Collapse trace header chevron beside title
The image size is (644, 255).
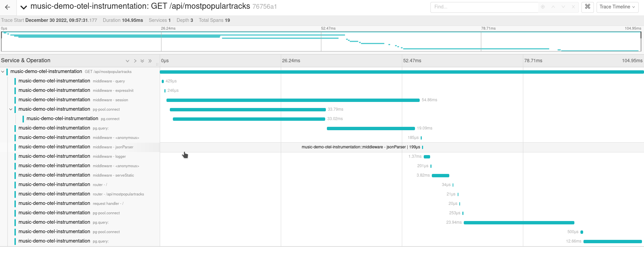pyautogui.click(x=24, y=7)
